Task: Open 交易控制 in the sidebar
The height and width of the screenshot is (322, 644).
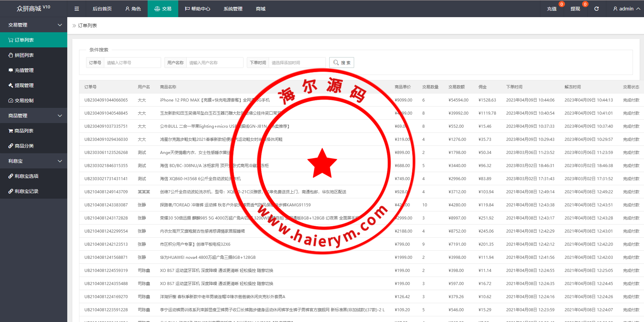Action: click(x=24, y=100)
